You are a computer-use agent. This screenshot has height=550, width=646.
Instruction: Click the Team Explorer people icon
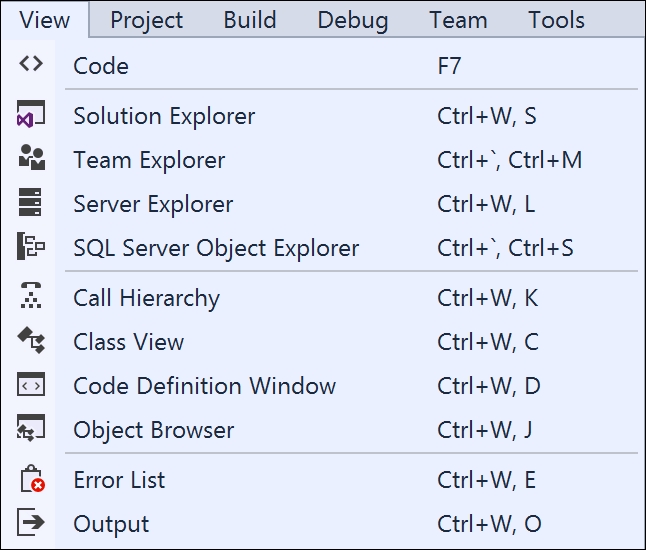click(x=31, y=157)
